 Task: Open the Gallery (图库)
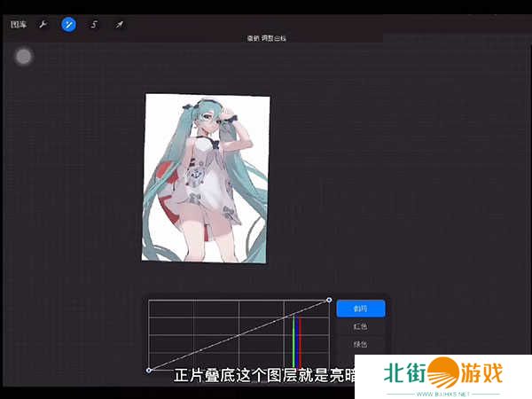18,25
